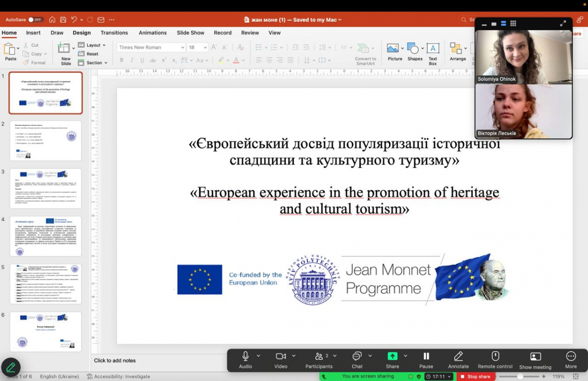588x381 pixels.
Task: Insert a Text Box from ribbon
Action: pyautogui.click(x=433, y=51)
